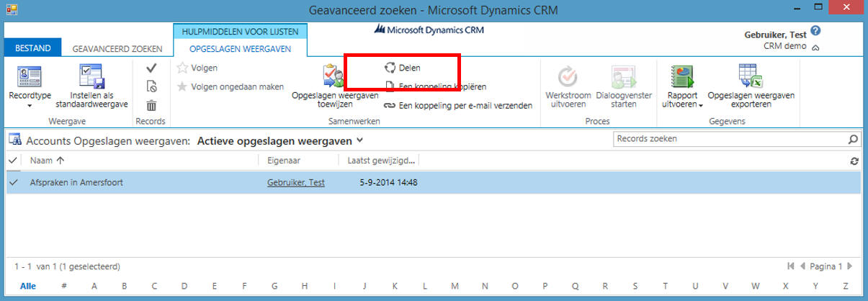This screenshot has width=868, height=301.
Task: Click the deactivate document icon in Records group
Action: pyautogui.click(x=151, y=86)
